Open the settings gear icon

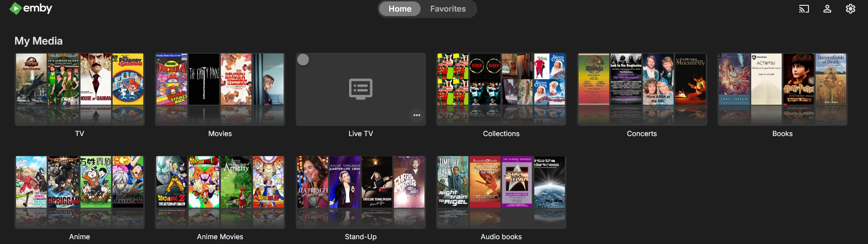850,9
